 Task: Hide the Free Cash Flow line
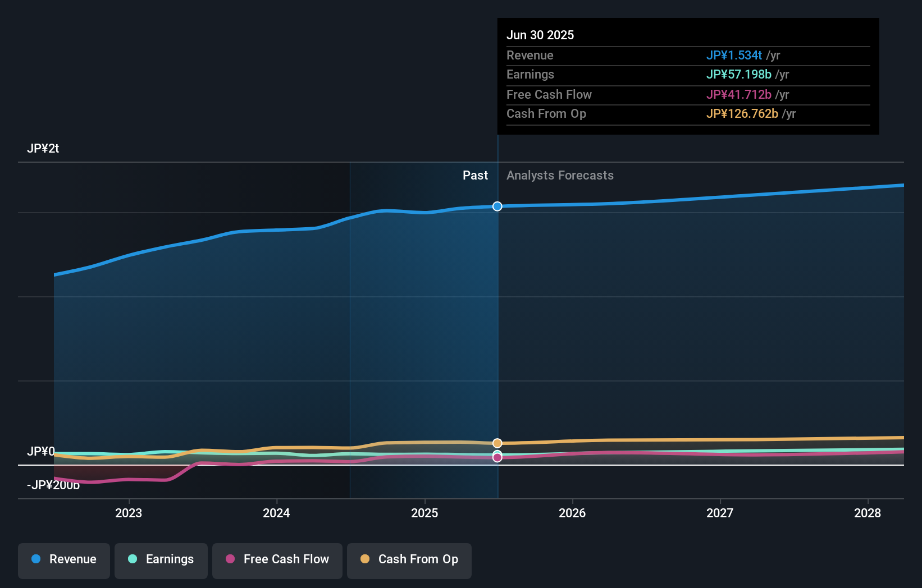tap(277, 560)
